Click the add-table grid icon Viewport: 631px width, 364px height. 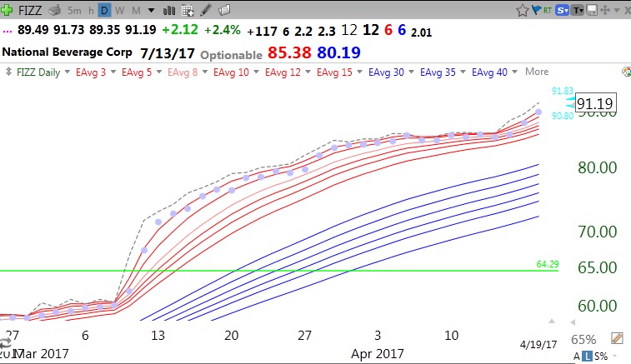(188, 11)
